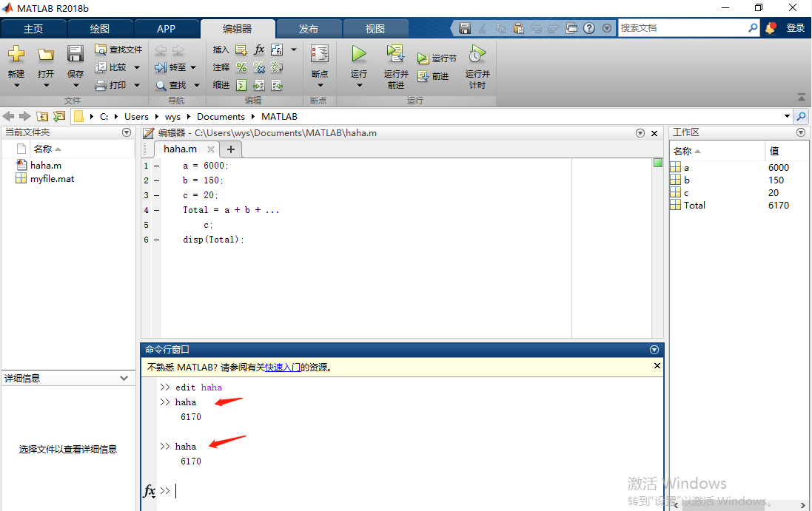Switch to the 主页 (Home) tab
Screen dimensions: 812x511
coord(33,29)
